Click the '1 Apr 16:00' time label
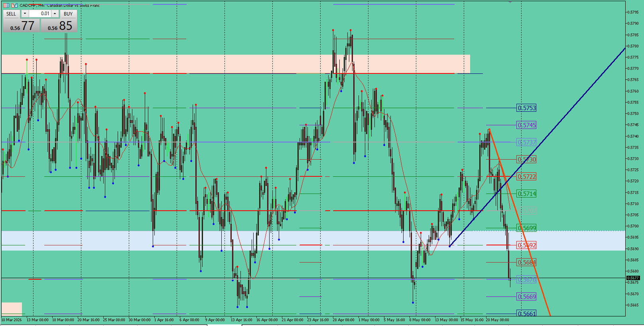The height and width of the screenshot is (326, 644). pos(164,320)
